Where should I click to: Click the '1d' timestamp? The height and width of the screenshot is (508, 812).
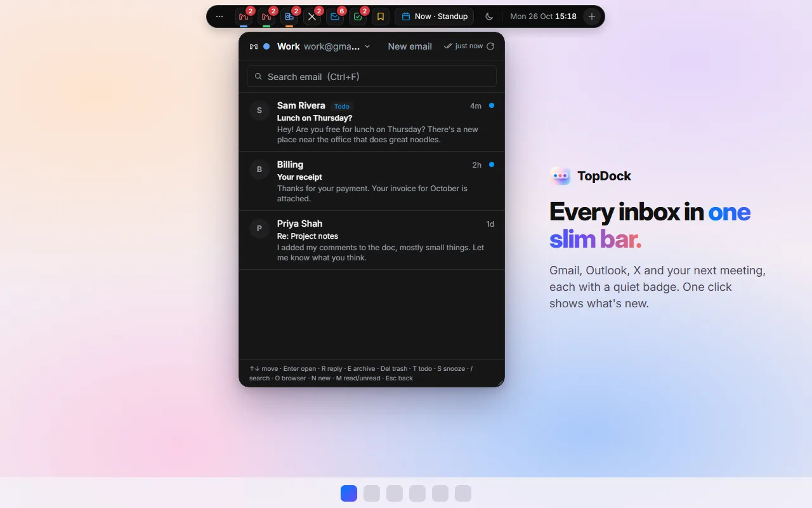pos(490,224)
